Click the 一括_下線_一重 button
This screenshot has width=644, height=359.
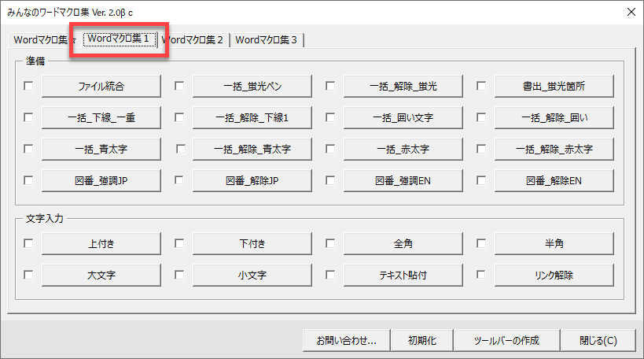101,117
